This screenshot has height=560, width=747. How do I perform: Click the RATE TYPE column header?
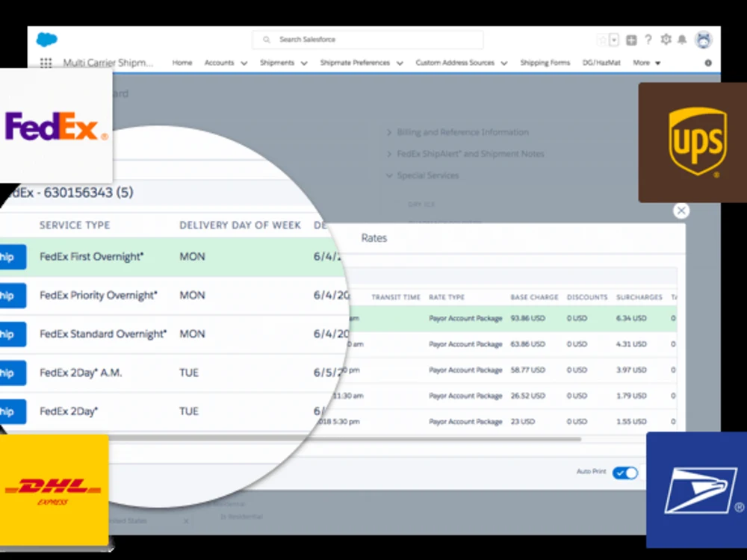point(447,297)
